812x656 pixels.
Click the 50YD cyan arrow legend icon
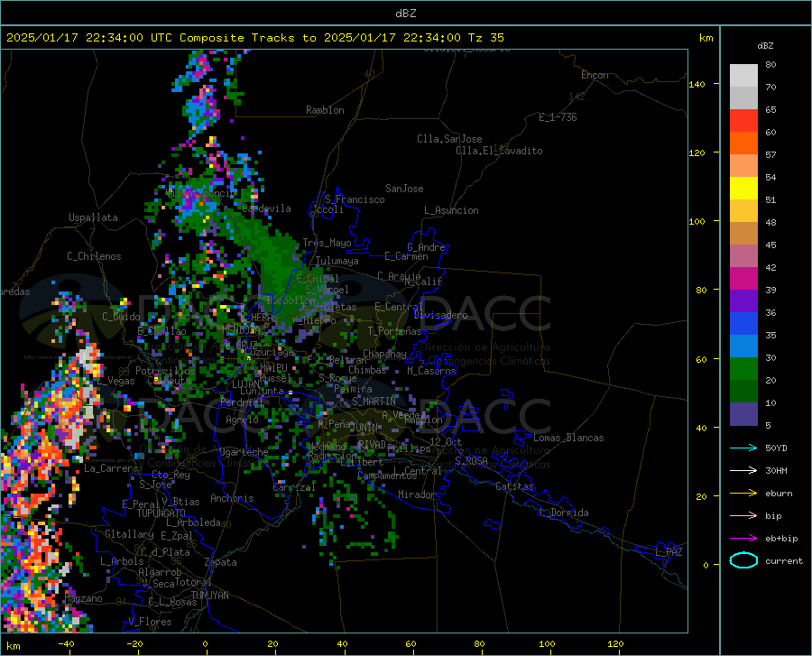(x=743, y=448)
